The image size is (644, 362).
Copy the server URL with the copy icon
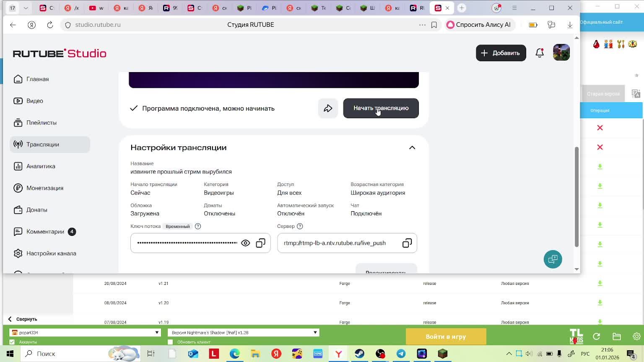pos(407,243)
